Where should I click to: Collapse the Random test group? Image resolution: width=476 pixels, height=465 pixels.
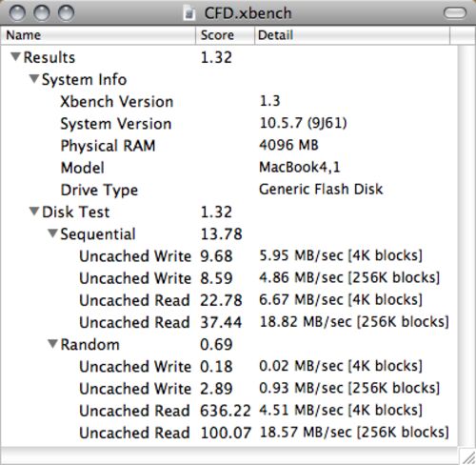[52, 344]
